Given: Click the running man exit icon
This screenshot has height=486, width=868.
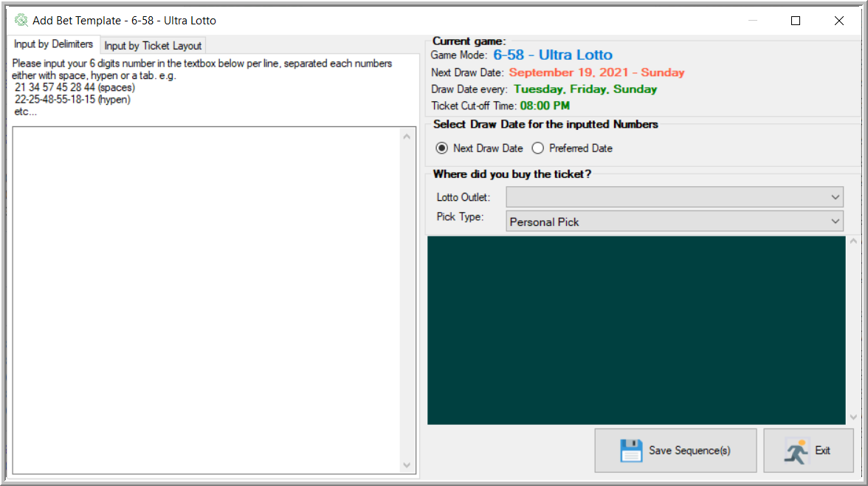Looking at the screenshot, I should 796,451.
